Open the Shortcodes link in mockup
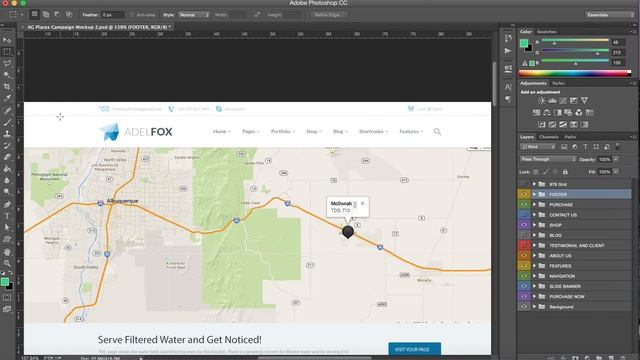Image resolution: width=640 pixels, height=360 pixels. (x=373, y=131)
